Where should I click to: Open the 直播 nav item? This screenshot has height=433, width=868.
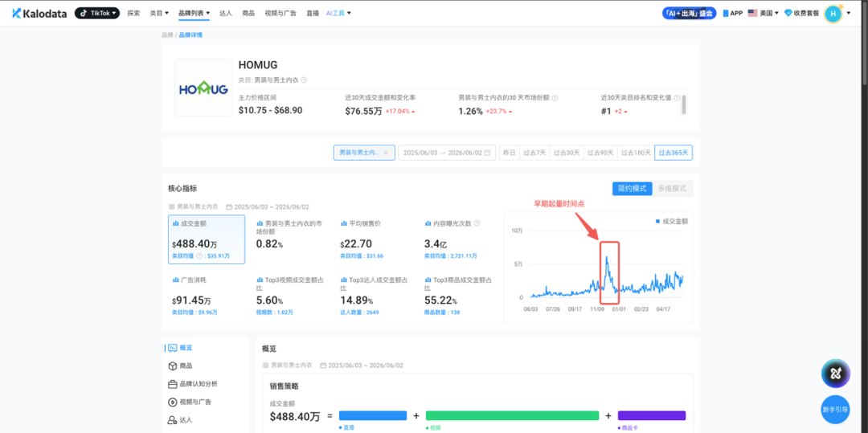click(312, 13)
